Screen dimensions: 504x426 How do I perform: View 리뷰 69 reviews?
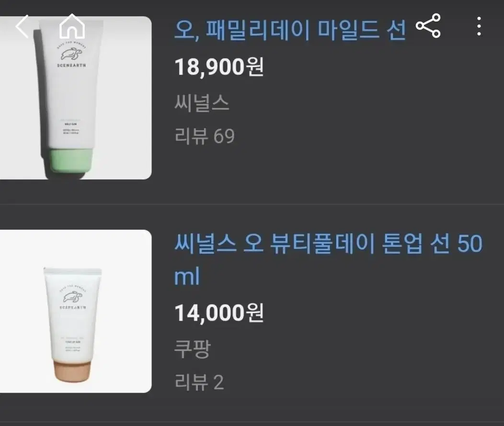tap(205, 136)
